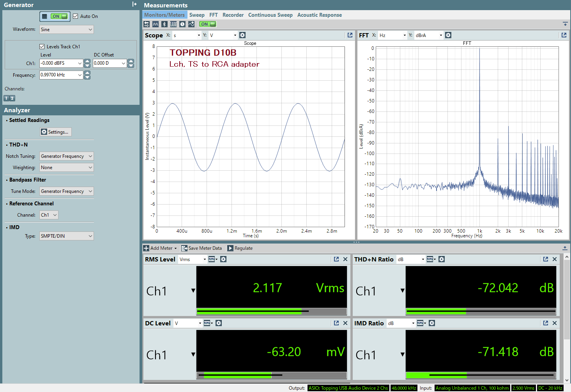Toggle the Auto On checkbox

pyautogui.click(x=76, y=16)
